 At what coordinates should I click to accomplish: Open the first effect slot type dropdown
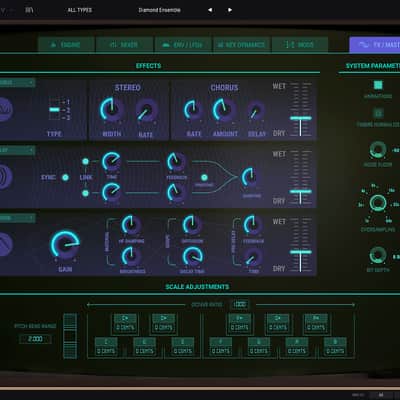coord(17,82)
